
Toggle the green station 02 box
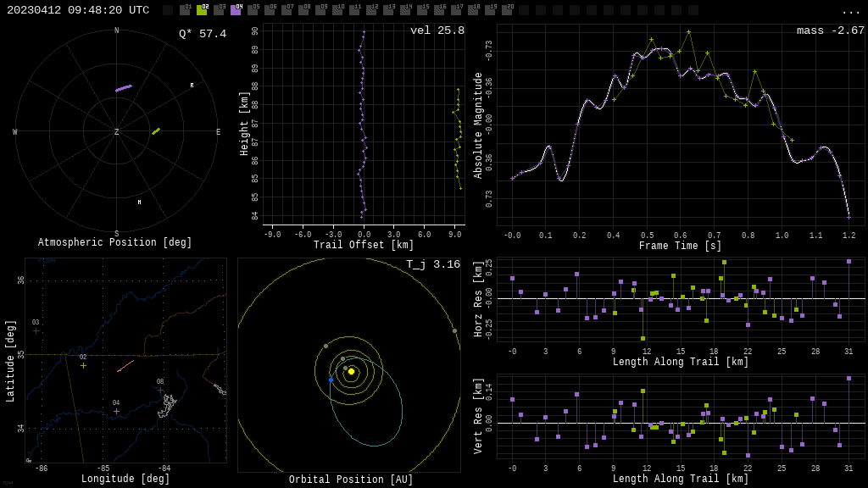[x=202, y=10]
